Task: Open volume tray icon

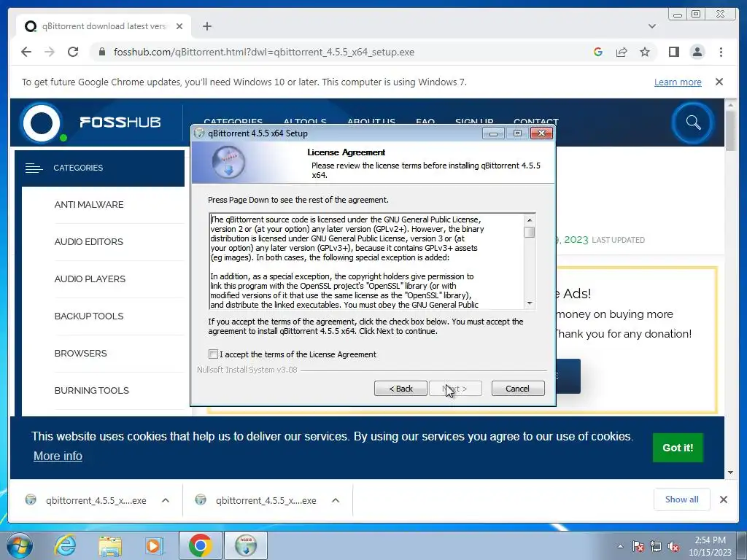Action: point(673,546)
